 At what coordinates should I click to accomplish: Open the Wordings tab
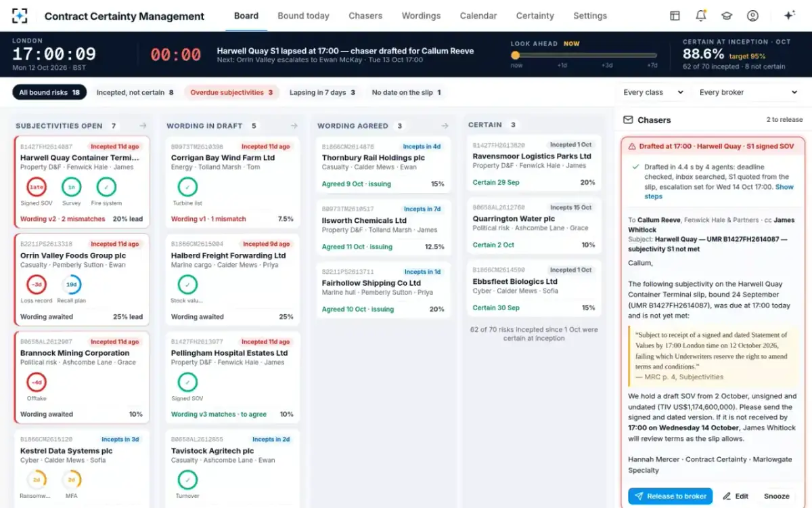(421, 16)
